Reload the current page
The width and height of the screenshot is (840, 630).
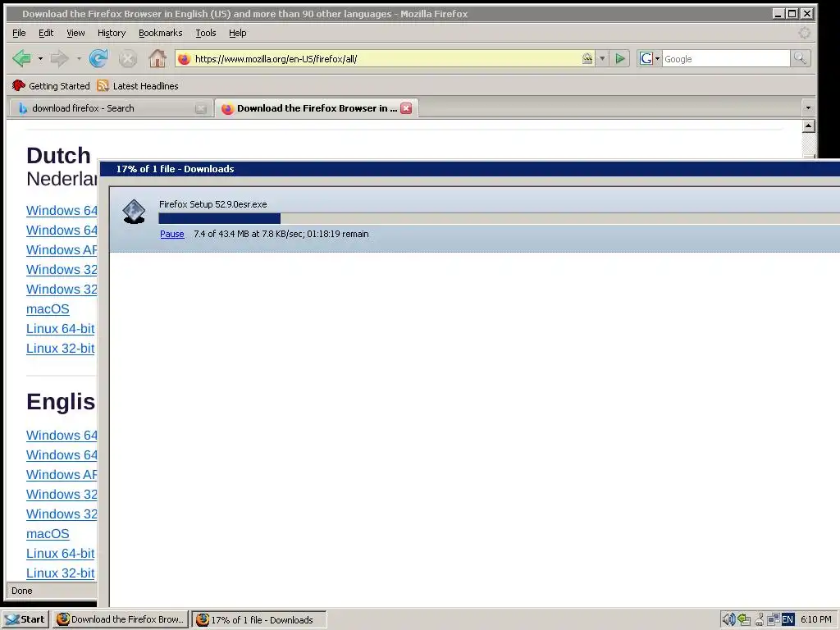[98, 58]
